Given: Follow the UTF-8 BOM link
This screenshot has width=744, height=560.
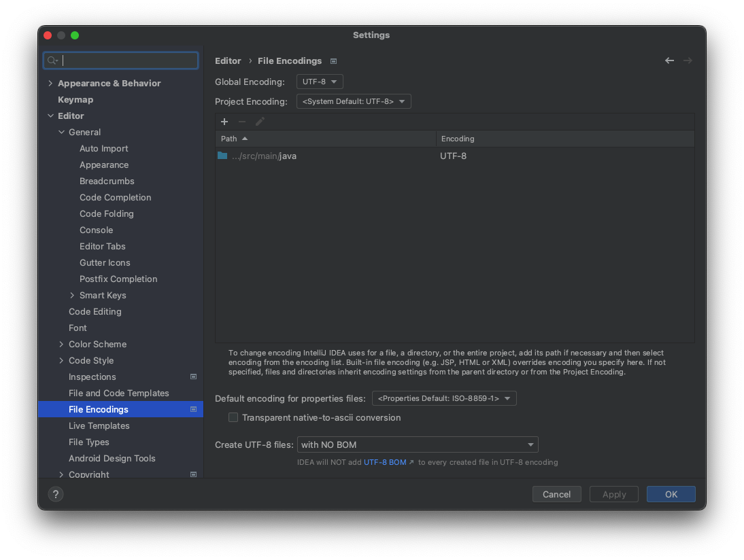Looking at the screenshot, I should click(385, 461).
